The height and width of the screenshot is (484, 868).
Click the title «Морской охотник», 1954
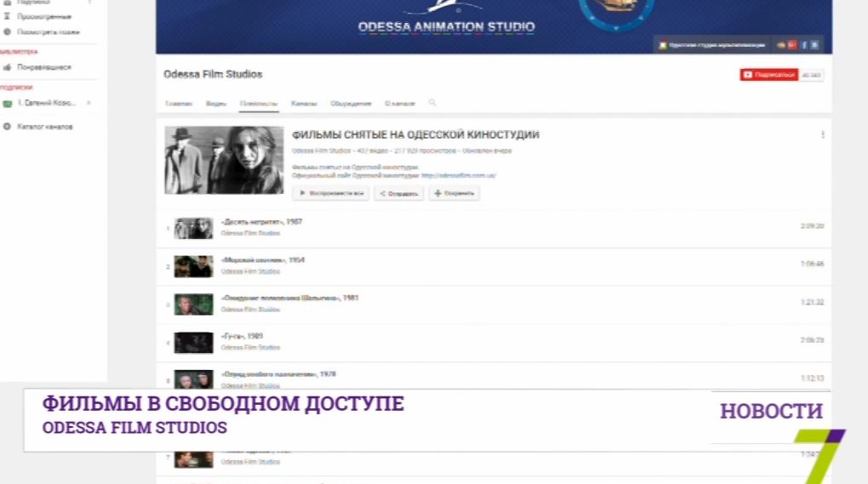[x=262, y=260]
